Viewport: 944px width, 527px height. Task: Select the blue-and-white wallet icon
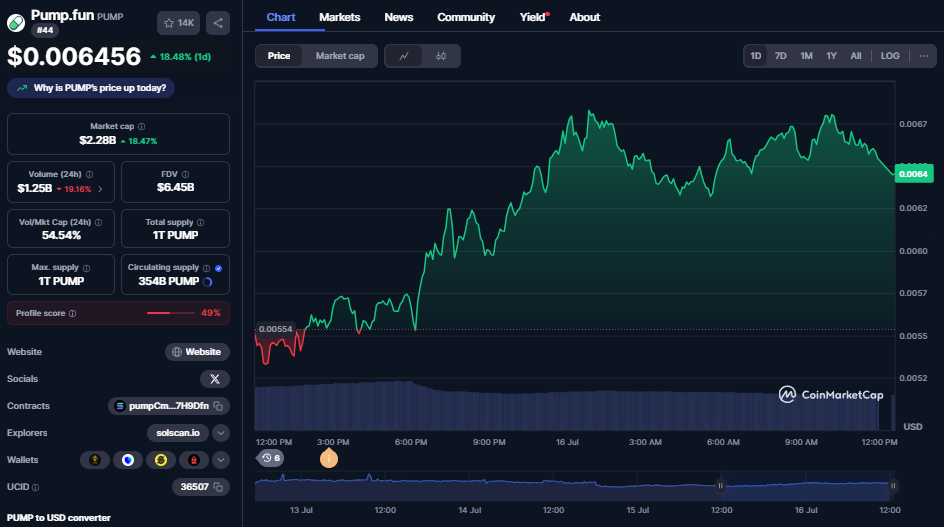(128, 460)
